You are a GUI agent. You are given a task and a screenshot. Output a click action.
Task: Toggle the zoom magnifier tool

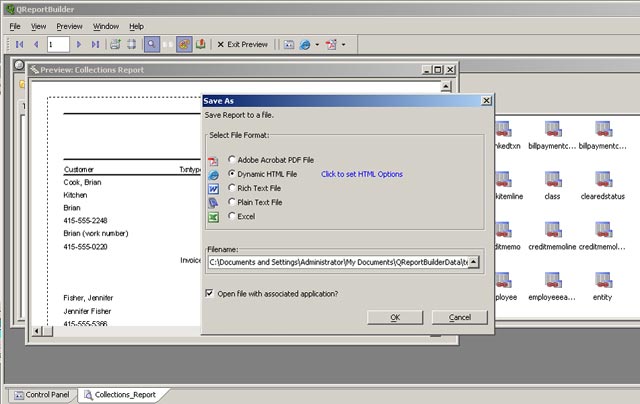151,44
